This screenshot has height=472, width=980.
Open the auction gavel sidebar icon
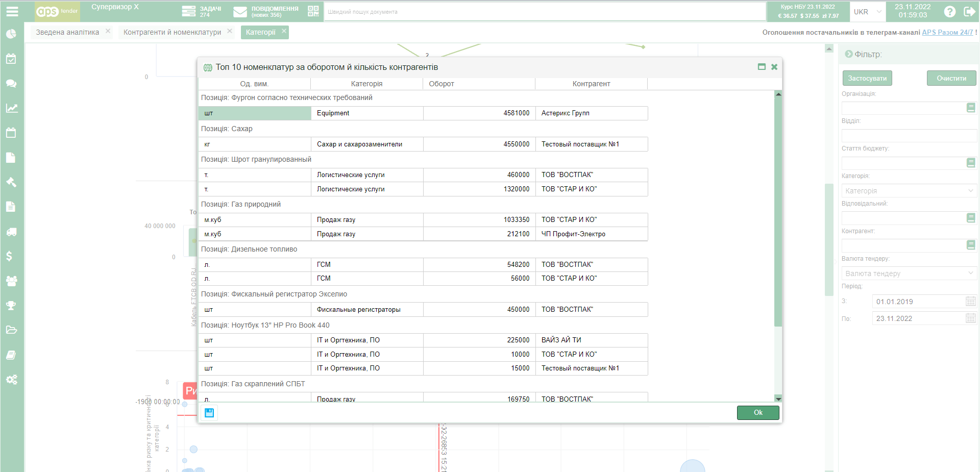pyautogui.click(x=11, y=182)
